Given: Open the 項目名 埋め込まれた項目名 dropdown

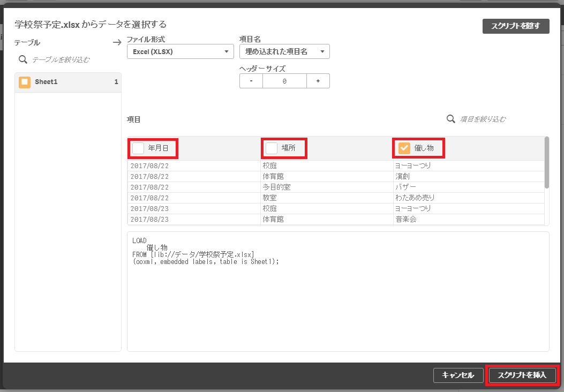Looking at the screenshot, I should coord(284,51).
